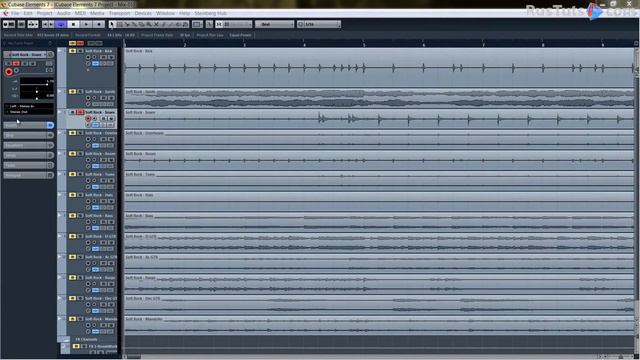The width and height of the screenshot is (640, 360).
Task: Solo the Soft Rock - Toms track
Action: click(x=80, y=174)
